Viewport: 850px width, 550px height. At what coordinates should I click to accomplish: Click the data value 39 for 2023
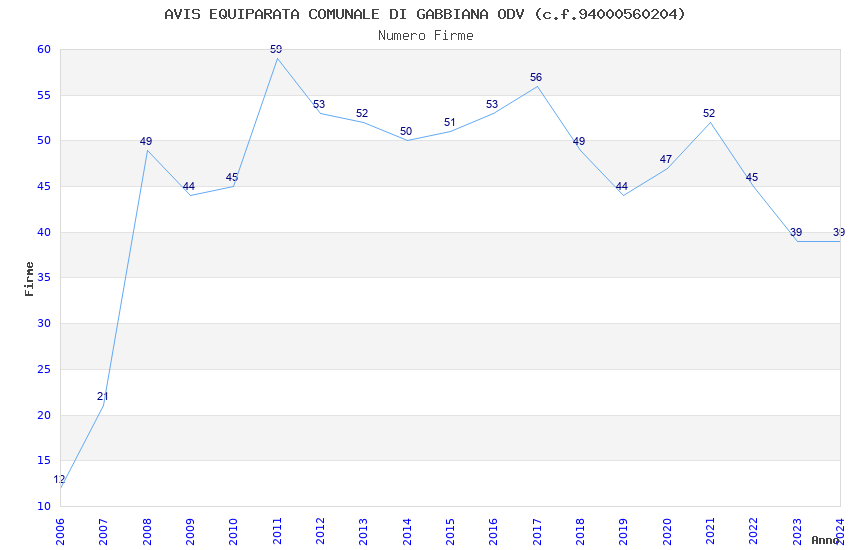pyautogui.click(x=796, y=232)
